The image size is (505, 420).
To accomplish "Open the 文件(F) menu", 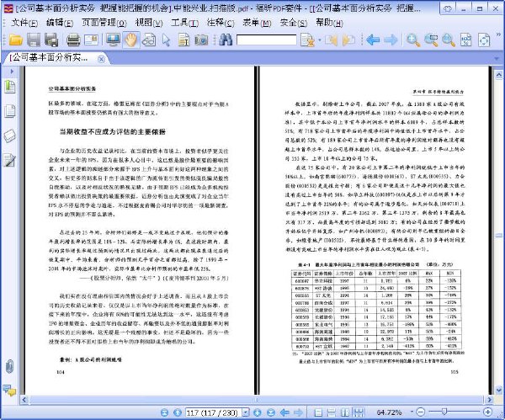I will (x=24, y=23).
